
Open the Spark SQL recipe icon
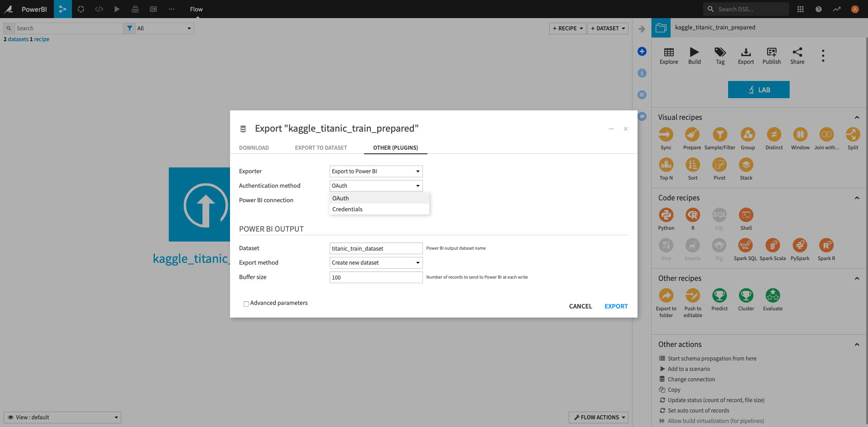pyautogui.click(x=745, y=246)
